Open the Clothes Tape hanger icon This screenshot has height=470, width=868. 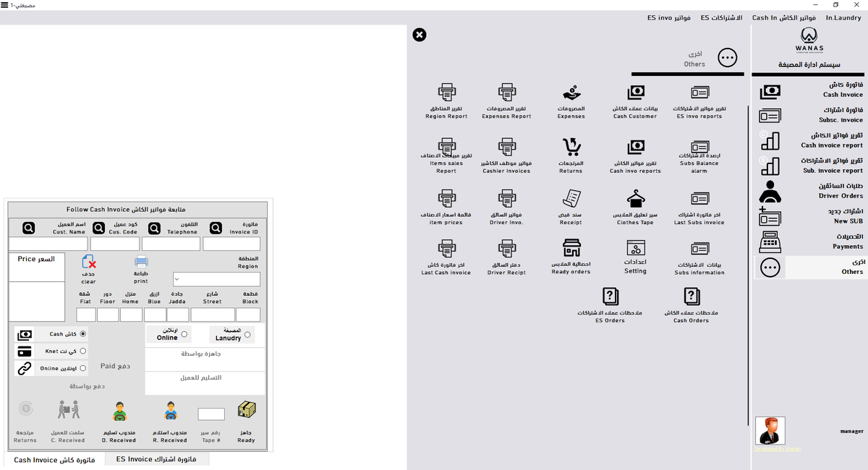pyautogui.click(x=636, y=198)
